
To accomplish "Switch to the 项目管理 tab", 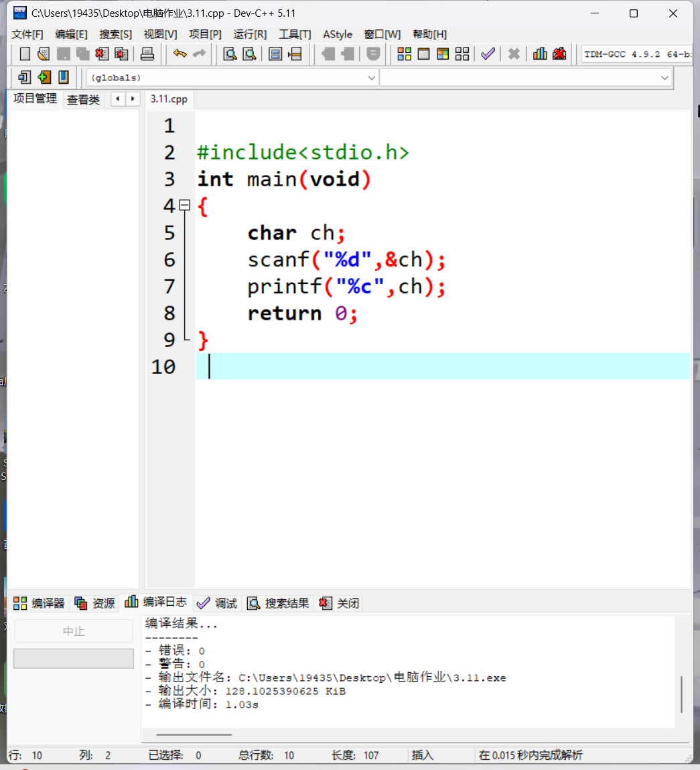I will (x=35, y=99).
